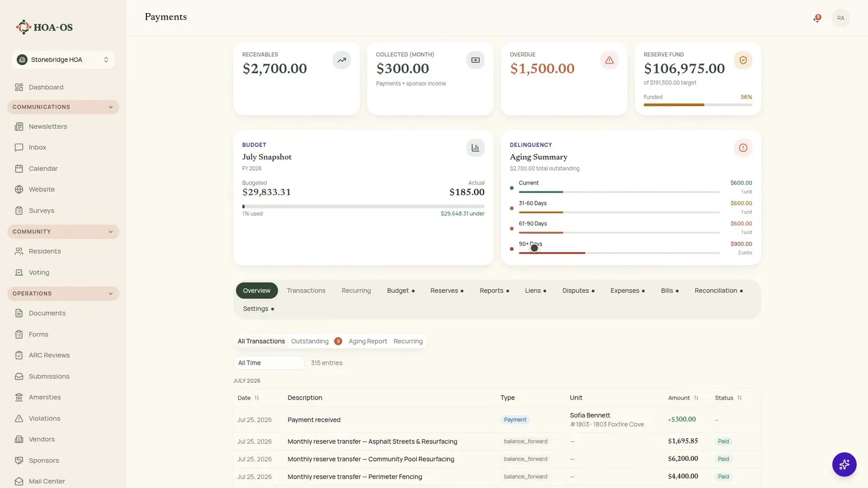868x488 pixels.
Task: Switch to the Bills tab
Action: click(670, 291)
